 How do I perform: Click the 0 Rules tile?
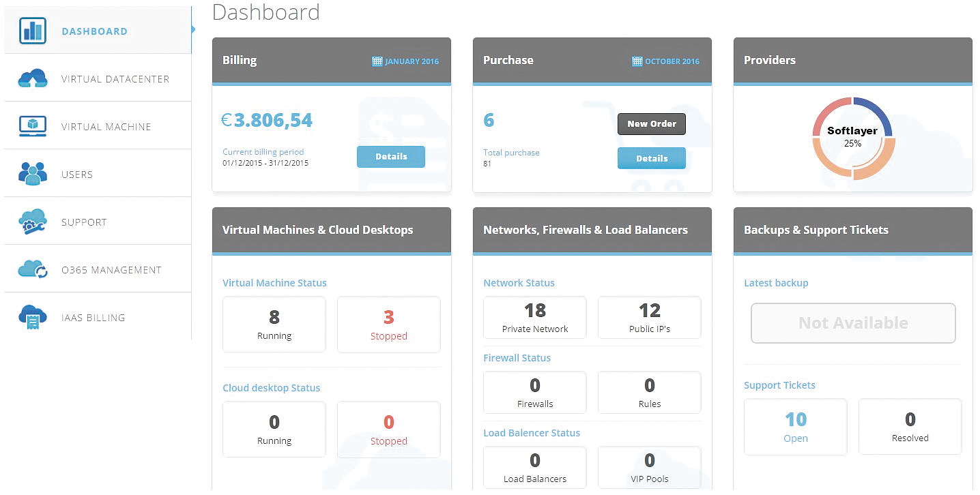click(650, 393)
